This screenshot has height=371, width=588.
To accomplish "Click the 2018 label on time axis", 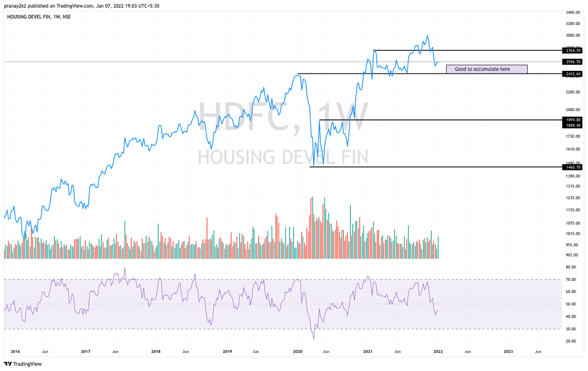I will click(x=156, y=351).
